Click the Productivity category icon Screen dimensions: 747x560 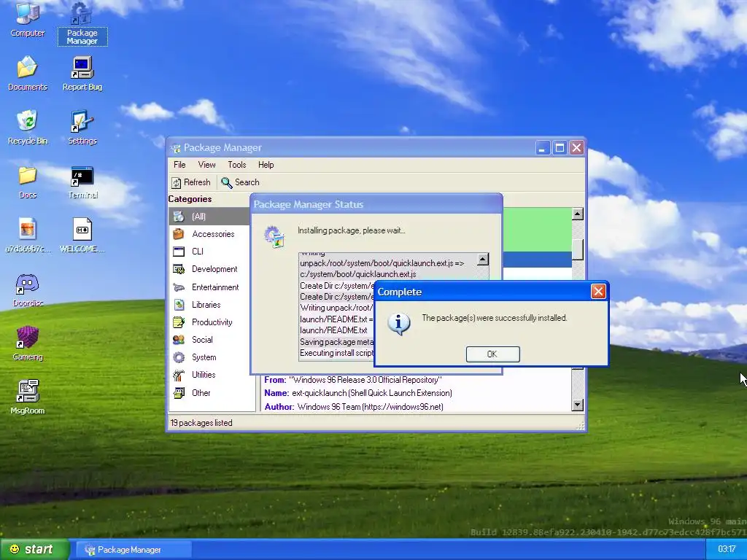click(179, 322)
